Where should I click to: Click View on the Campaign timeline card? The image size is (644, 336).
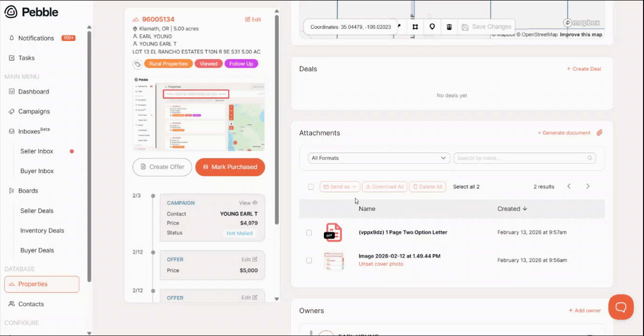(x=248, y=203)
